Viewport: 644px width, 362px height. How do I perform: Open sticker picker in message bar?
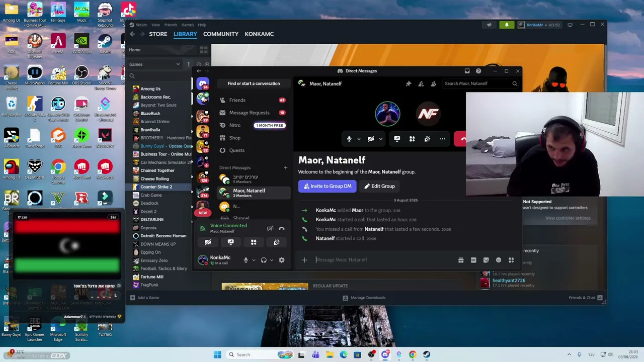[486, 260]
